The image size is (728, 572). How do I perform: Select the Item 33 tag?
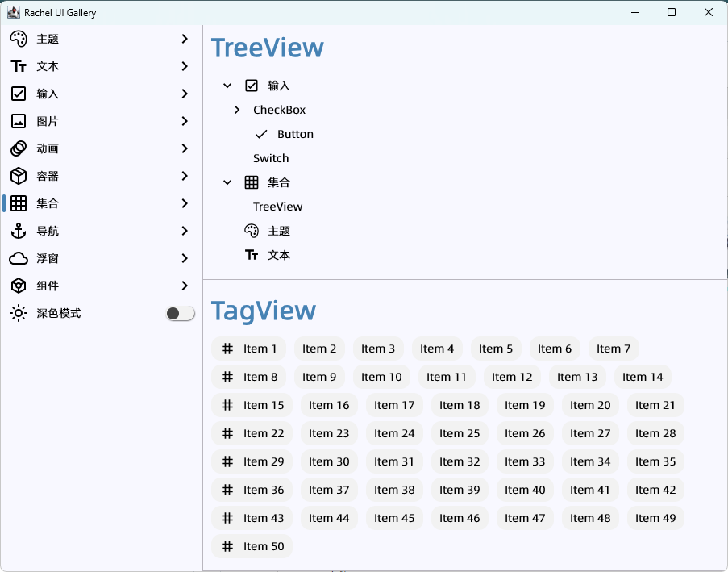525,461
